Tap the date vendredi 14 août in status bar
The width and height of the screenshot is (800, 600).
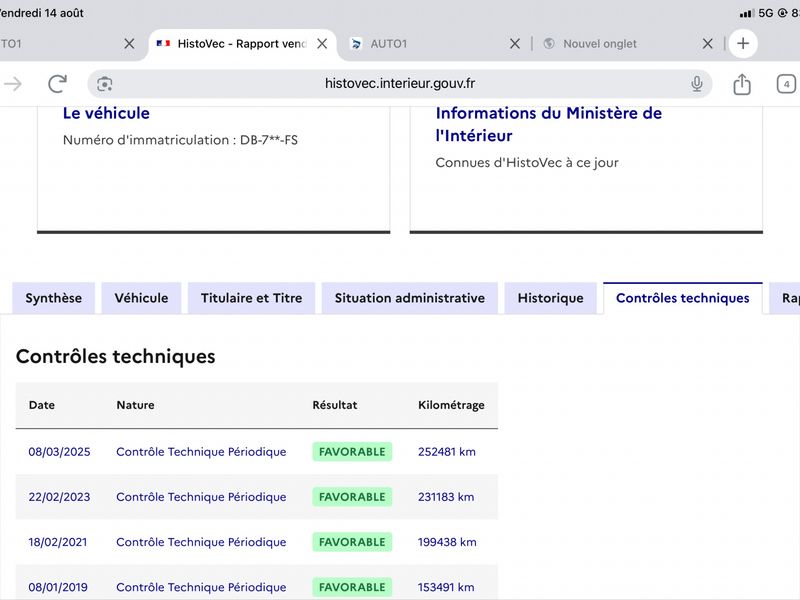pyautogui.click(x=41, y=13)
